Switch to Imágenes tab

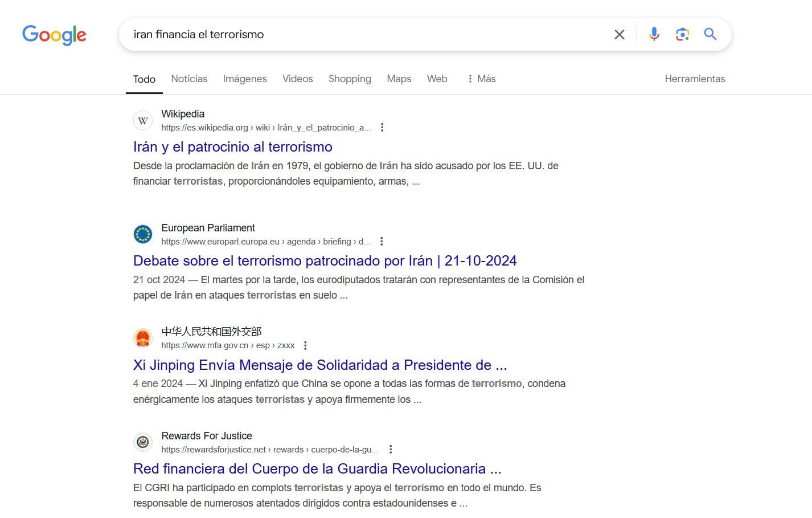coord(245,79)
